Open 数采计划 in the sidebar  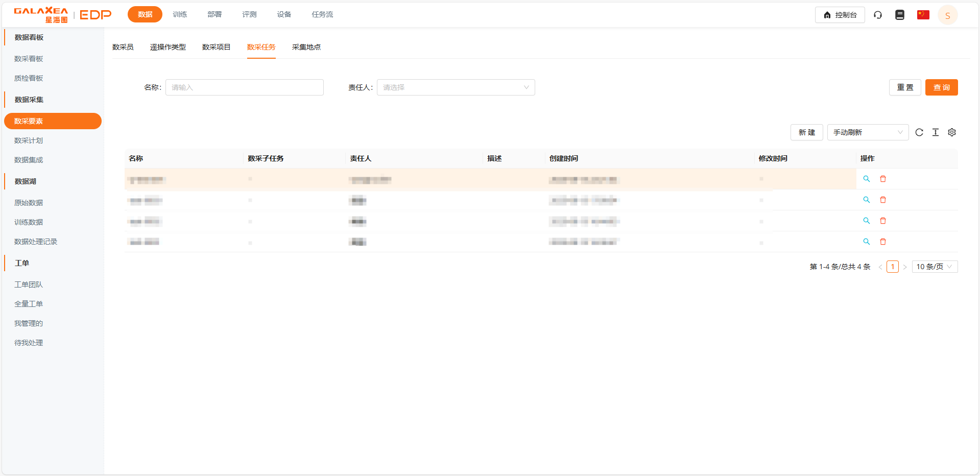click(29, 140)
